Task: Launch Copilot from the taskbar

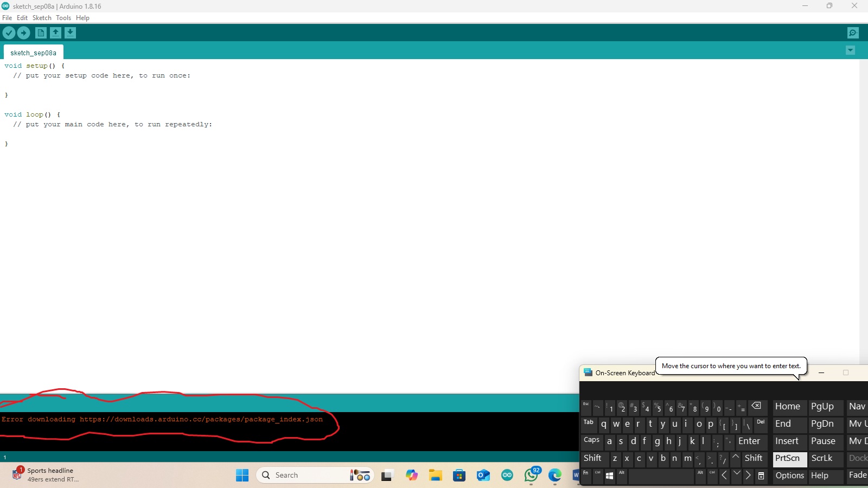Action: (x=412, y=476)
